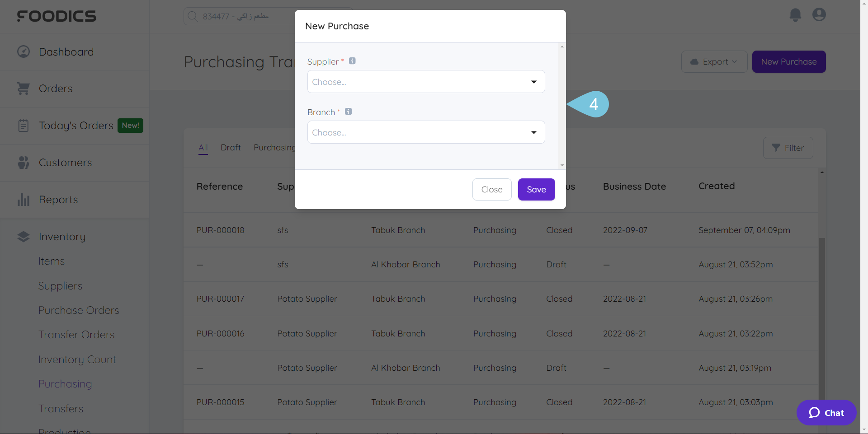
Task: Switch to the Draft tab
Action: tap(231, 147)
